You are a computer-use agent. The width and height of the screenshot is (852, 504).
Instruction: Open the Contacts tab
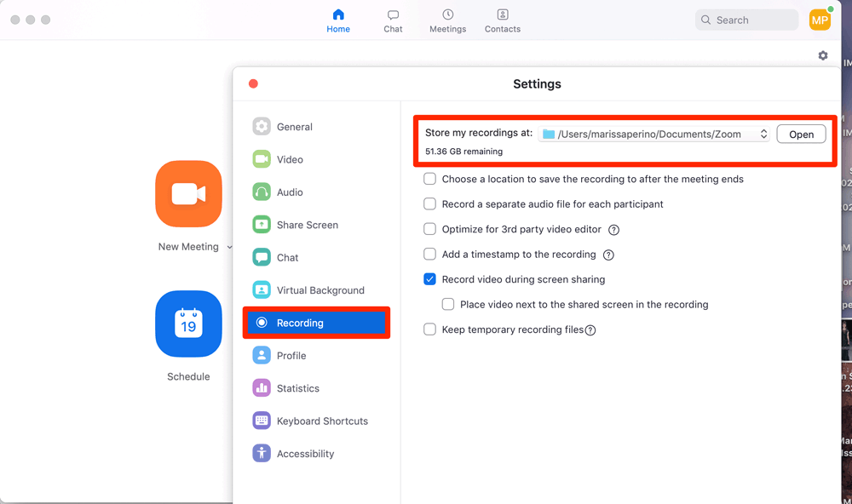coord(503,21)
